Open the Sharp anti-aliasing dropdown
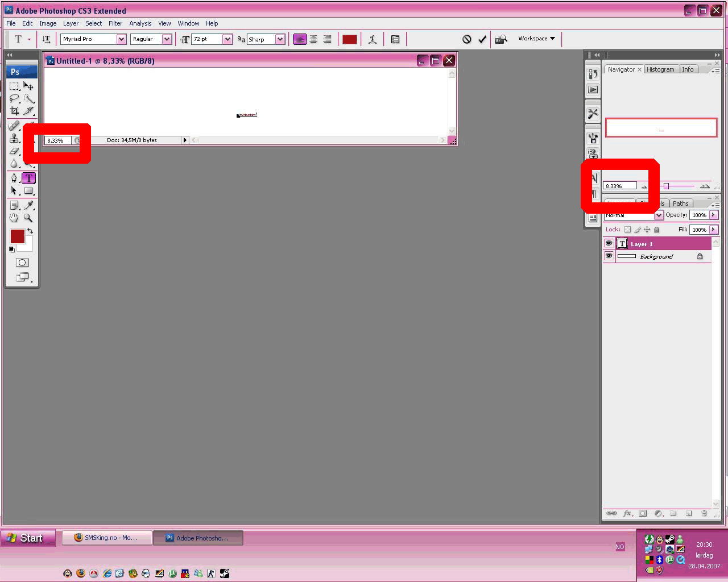The image size is (728, 582). tap(280, 39)
